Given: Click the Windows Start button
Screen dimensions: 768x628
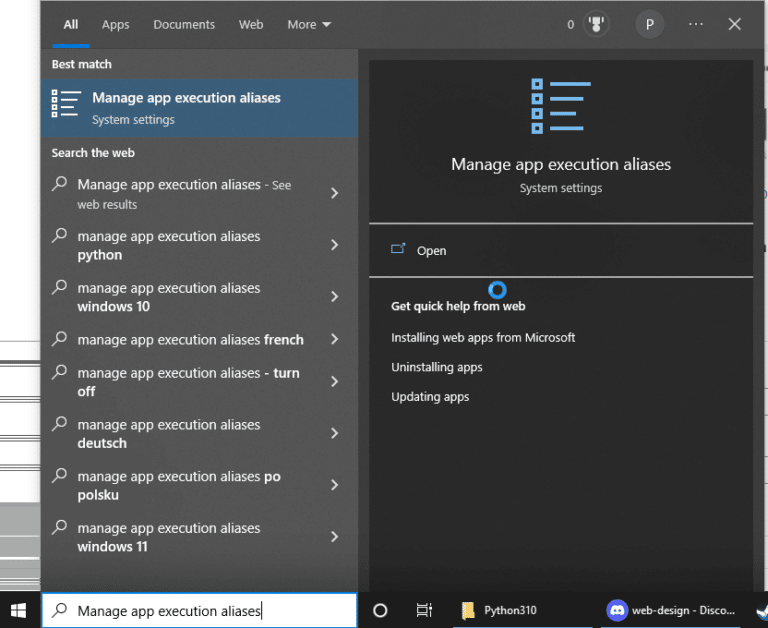Looking at the screenshot, I should coord(18,610).
